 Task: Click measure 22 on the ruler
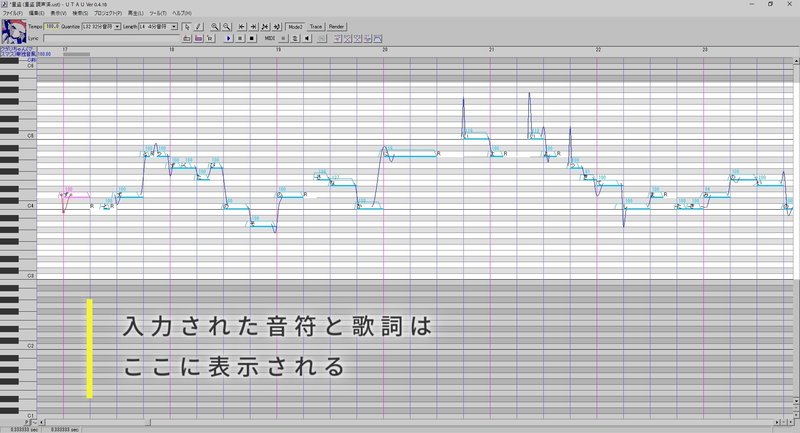coord(598,49)
